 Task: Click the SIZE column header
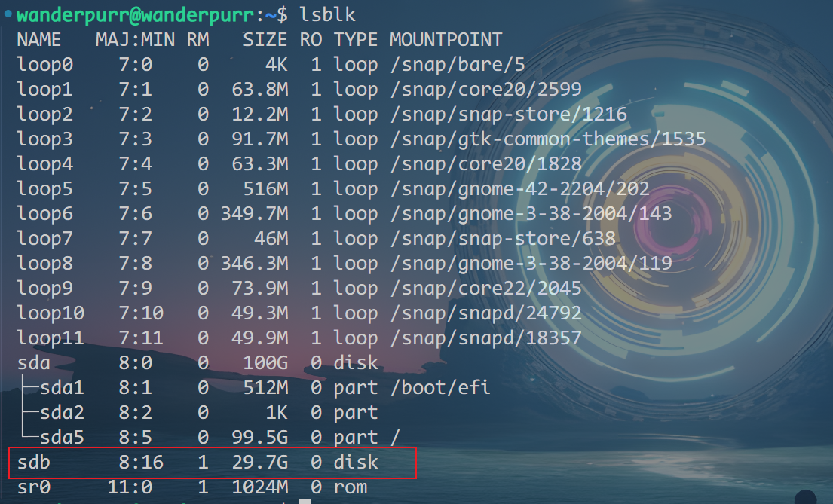[x=265, y=40]
